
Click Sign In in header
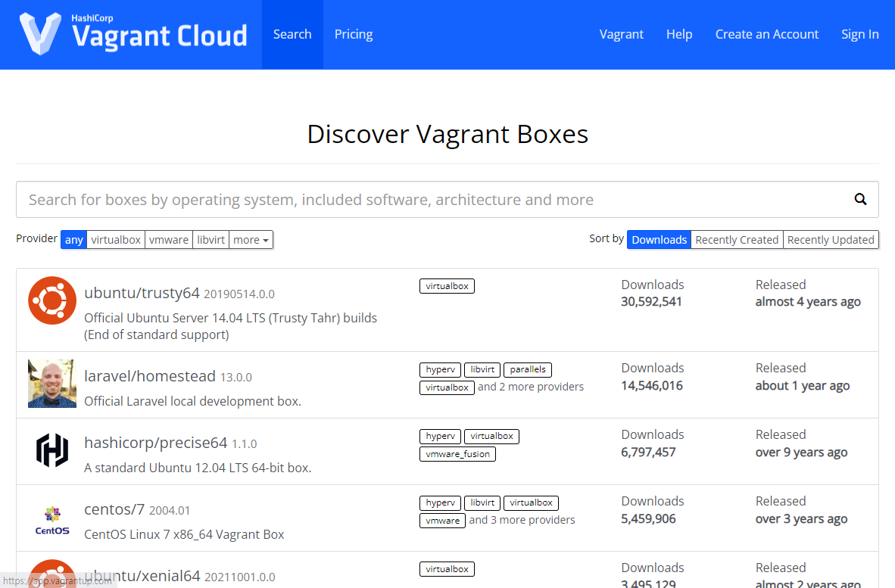(859, 34)
